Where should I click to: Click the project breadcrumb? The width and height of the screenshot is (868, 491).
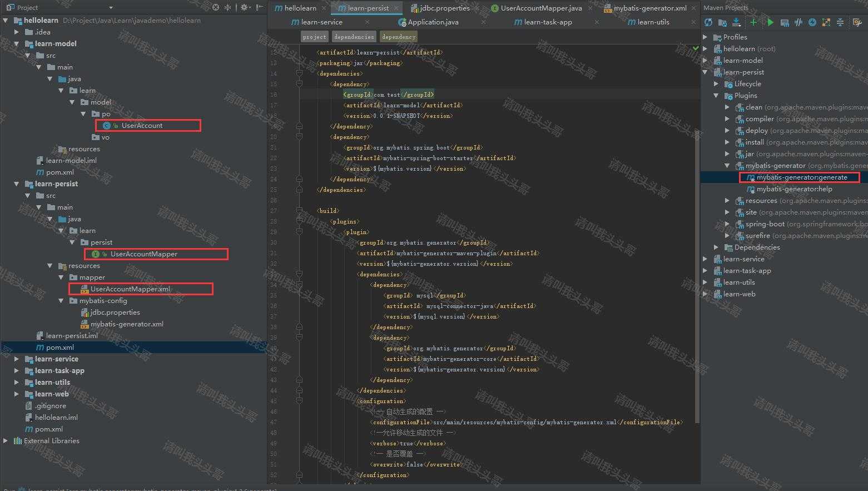pos(314,37)
